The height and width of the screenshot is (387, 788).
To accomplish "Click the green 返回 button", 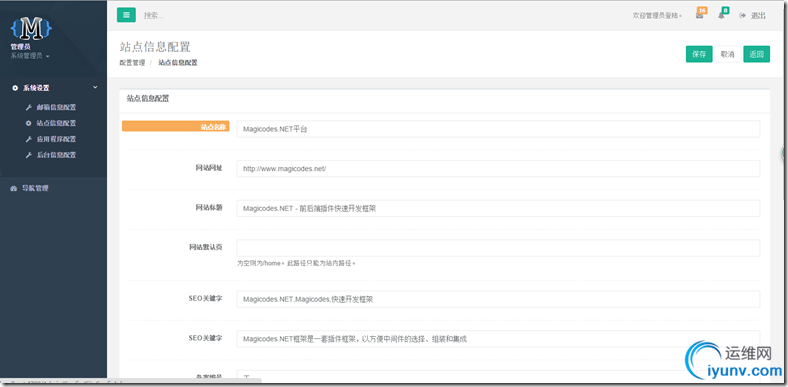I will click(x=756, y=54).
